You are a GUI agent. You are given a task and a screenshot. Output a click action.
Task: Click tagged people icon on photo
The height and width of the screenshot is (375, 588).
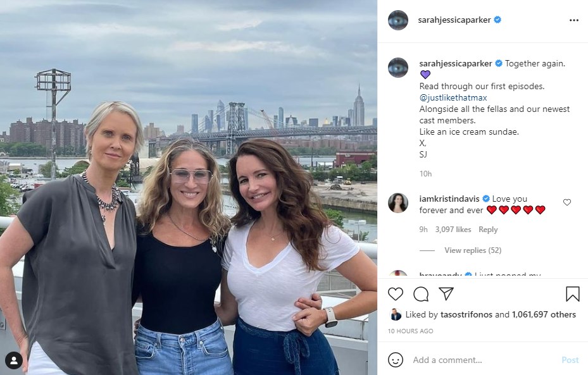[x=14, y=360]
